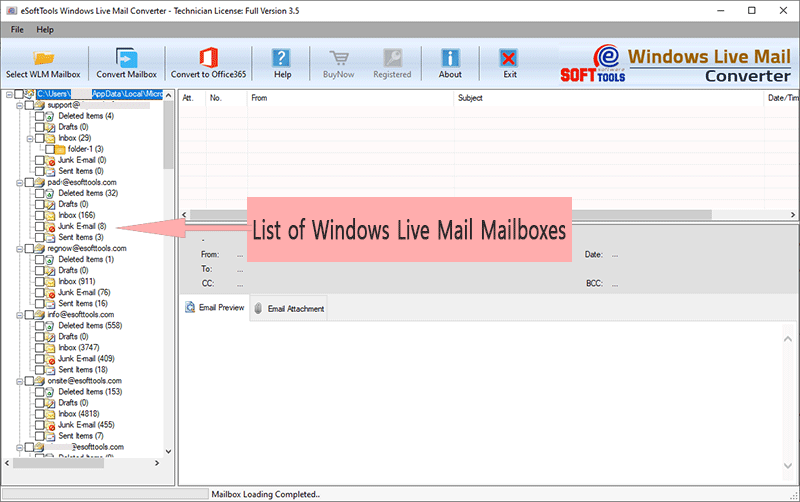Sort by the From column header
Screen dimensions: 800x502
click(x=350, y=98)
